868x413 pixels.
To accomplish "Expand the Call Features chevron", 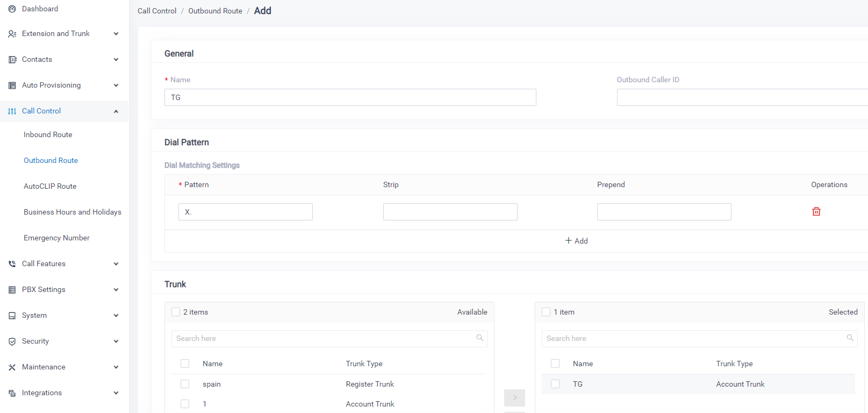I will (x=116, y=264).
